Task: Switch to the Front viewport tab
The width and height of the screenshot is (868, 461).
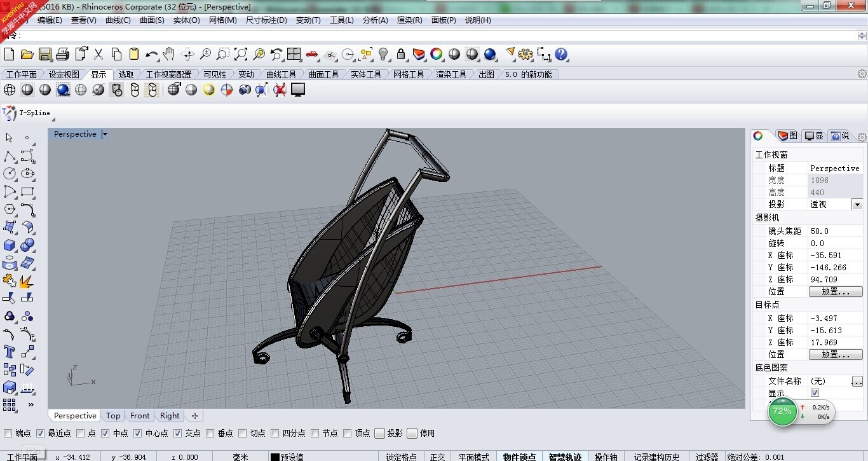Action: click(x=140, y=416)
